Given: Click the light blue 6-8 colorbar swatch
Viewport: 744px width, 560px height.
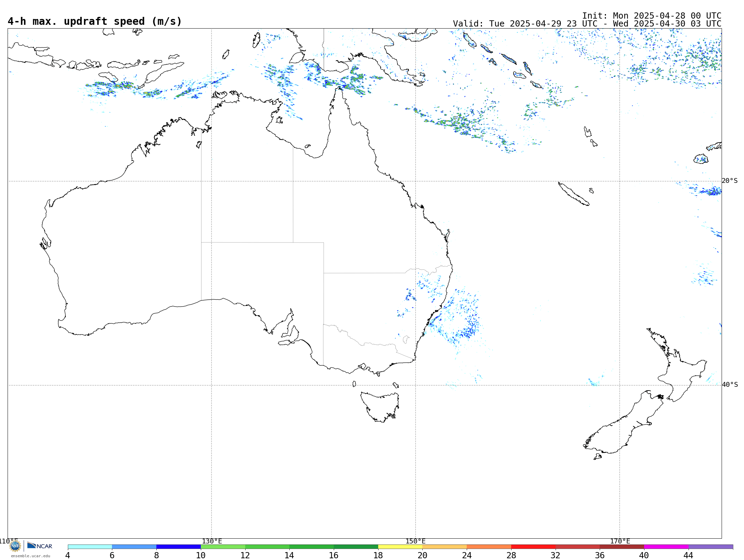Looking at the screenshot, I should pos(134,547).
